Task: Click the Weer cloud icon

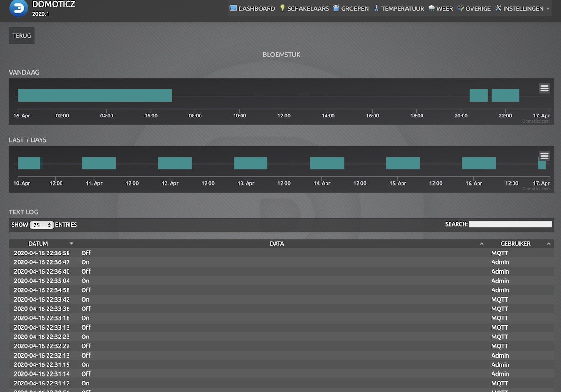Action: coord(431,8)
